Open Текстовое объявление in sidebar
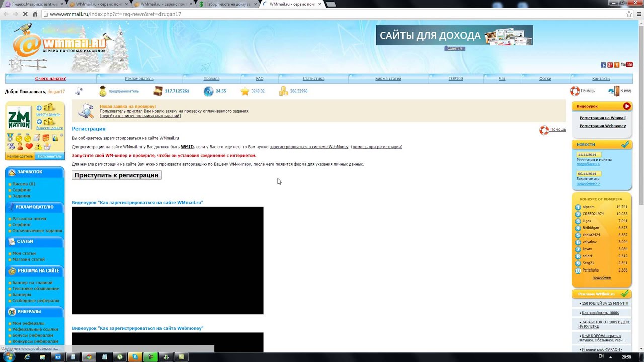644x362 pixels. click(x=36, y=289)
